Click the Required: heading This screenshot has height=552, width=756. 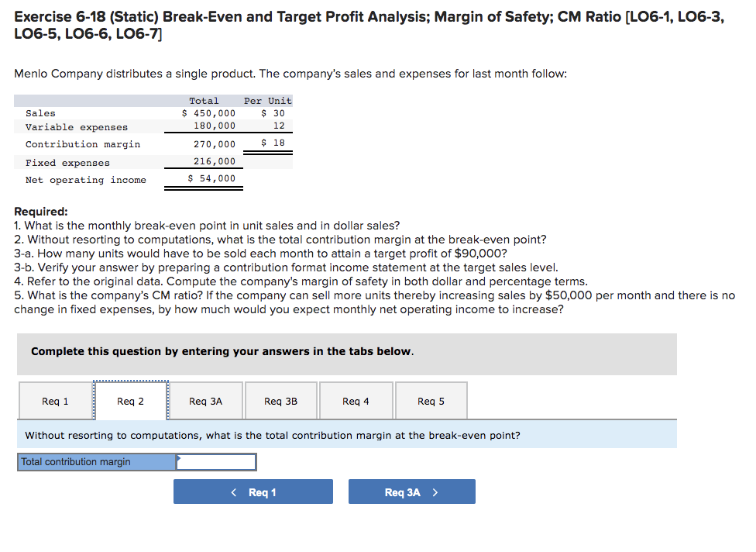(41, 212)
